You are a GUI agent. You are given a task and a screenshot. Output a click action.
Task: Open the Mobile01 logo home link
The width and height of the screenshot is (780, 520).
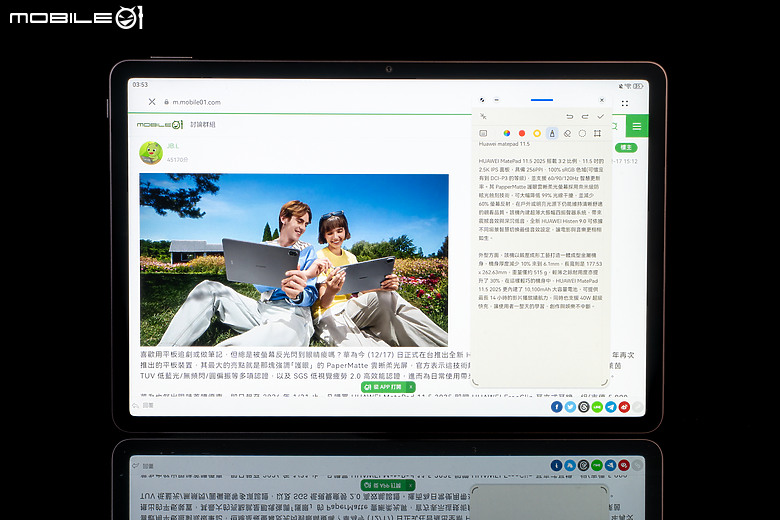click(160, 124)
